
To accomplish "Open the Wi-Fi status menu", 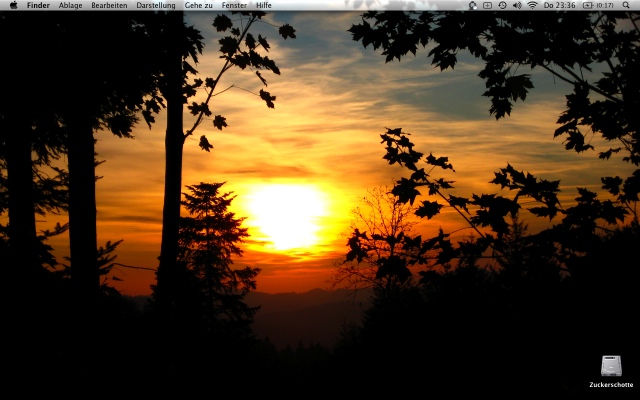I will click(x=532, y=5).
